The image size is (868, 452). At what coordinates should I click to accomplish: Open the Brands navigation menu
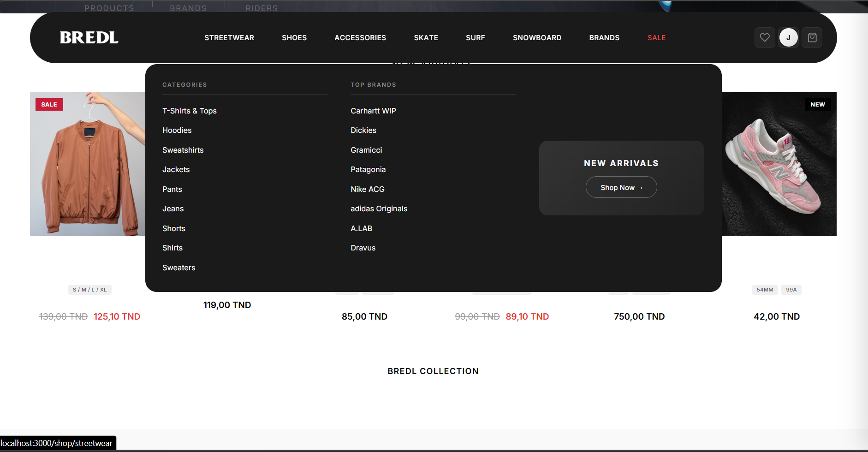(x=604, y=38)
